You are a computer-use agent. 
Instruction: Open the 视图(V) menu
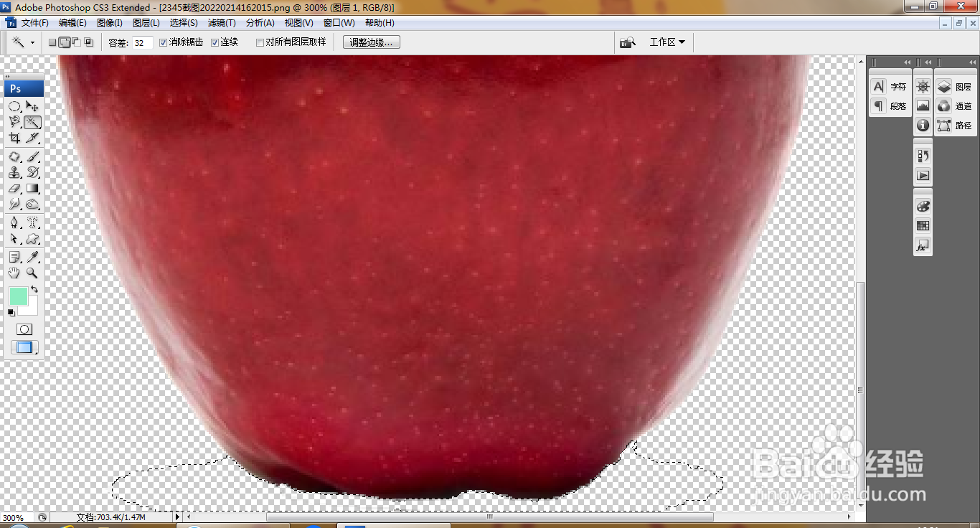point(298,23)
